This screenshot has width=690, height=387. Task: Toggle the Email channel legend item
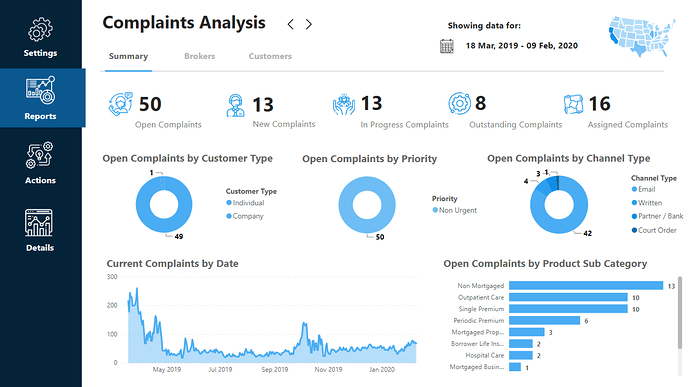(643, 189)
